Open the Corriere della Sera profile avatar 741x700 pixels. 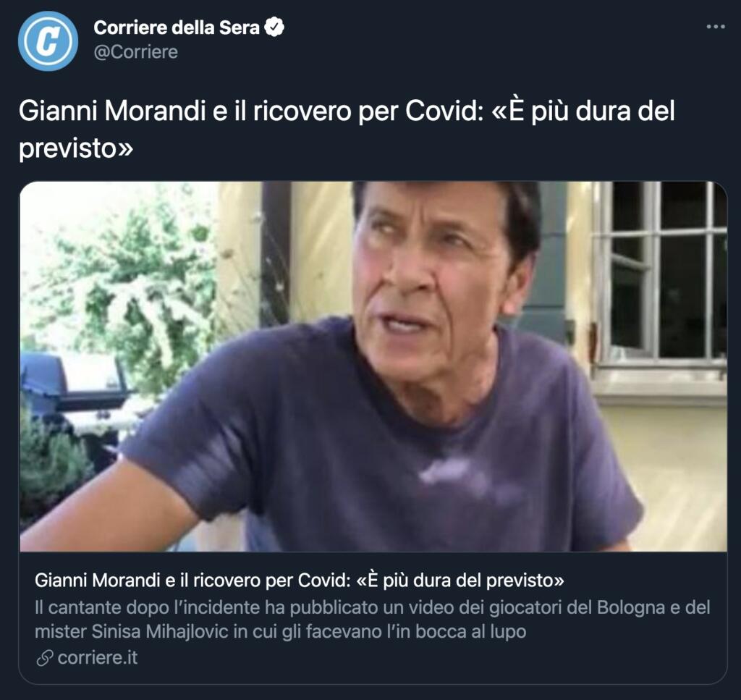[48, 41]
